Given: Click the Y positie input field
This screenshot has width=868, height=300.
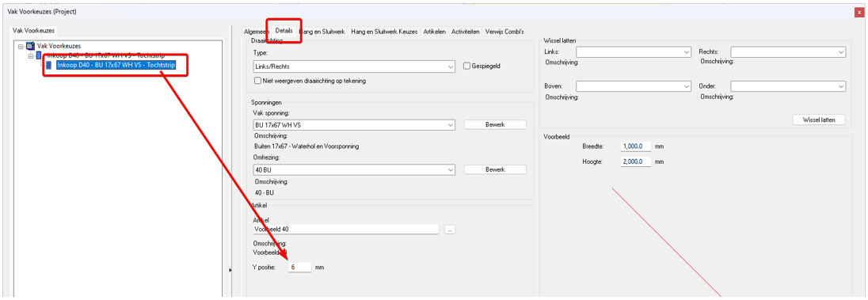Looking at the screenshot, I should click(x=300, y=268).
